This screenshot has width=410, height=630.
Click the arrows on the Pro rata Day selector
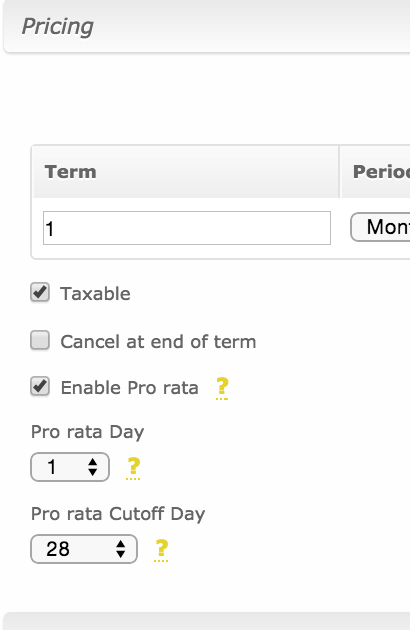pyautogui.click(x=93, y=467)
